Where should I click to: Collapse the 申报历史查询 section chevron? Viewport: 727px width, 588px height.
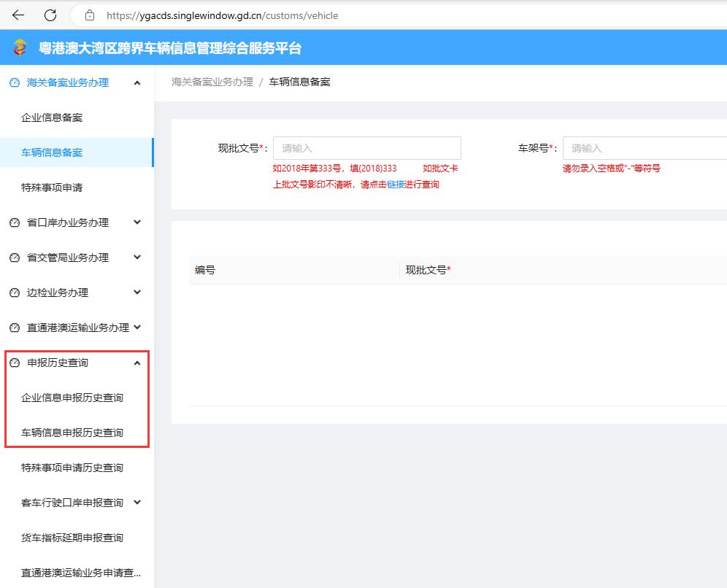[137, 363]
